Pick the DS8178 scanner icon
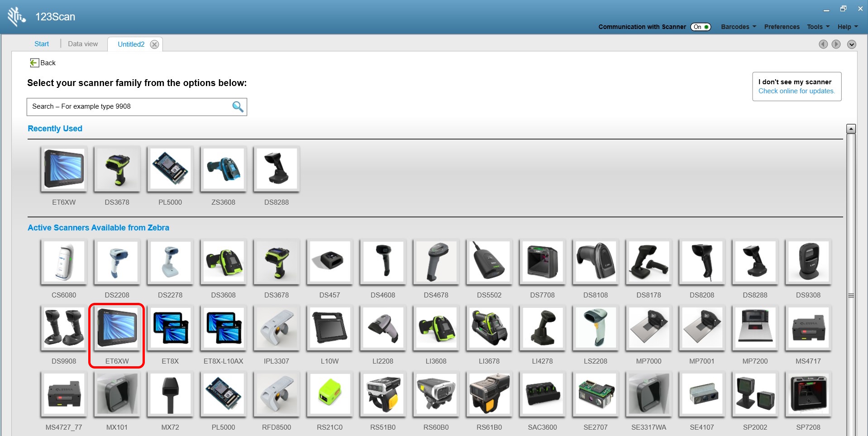The width and height of the screenshot is (868, 436). tap(649, 262)
